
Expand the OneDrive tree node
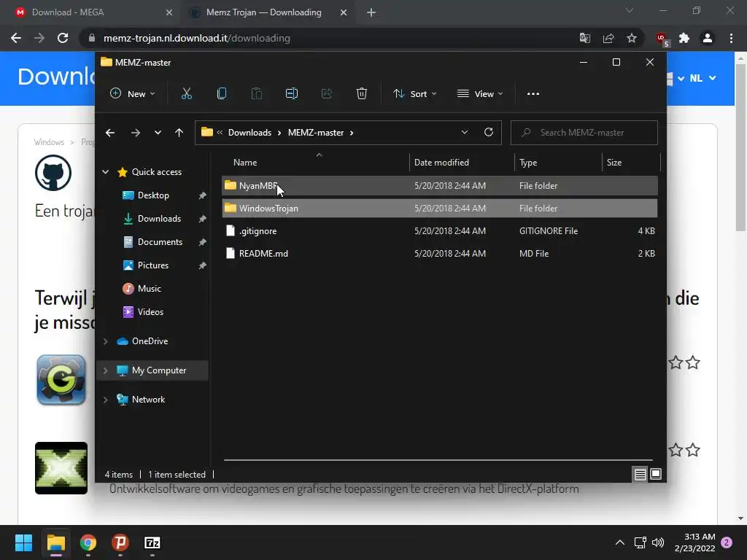[x=105, y=341]
